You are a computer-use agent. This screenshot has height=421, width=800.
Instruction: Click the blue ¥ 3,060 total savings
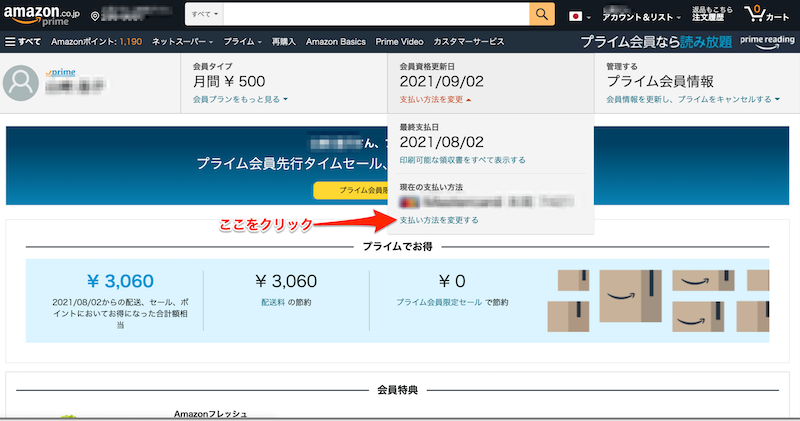click(120, 281)
